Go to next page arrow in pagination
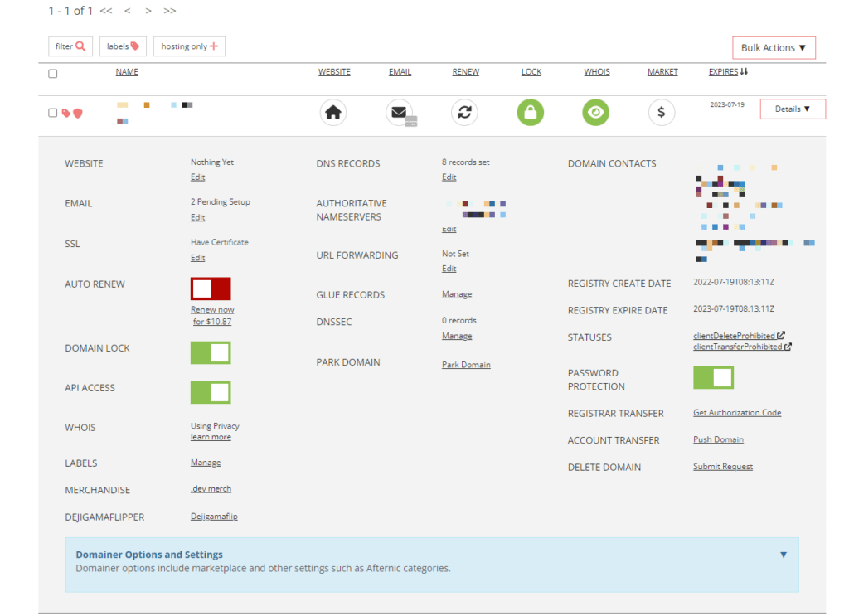The height and width of the screenshot is (616, 849). [148, 11]
